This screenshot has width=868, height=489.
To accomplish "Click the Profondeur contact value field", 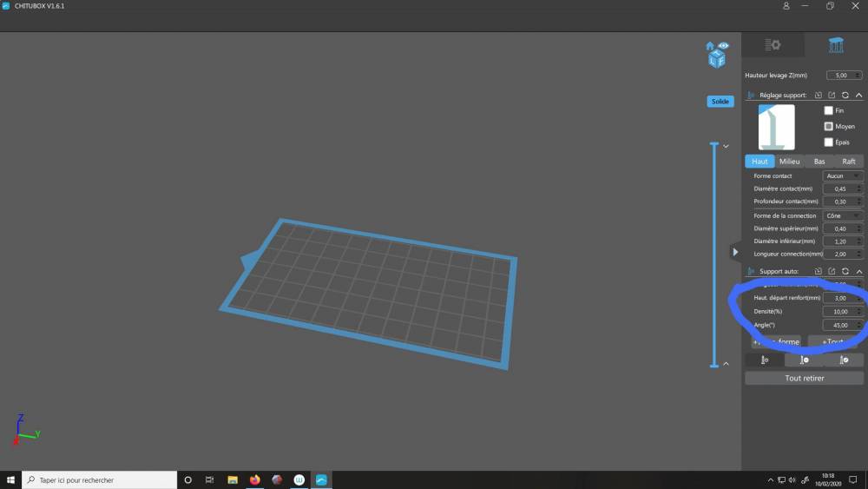I will point(843,202).
